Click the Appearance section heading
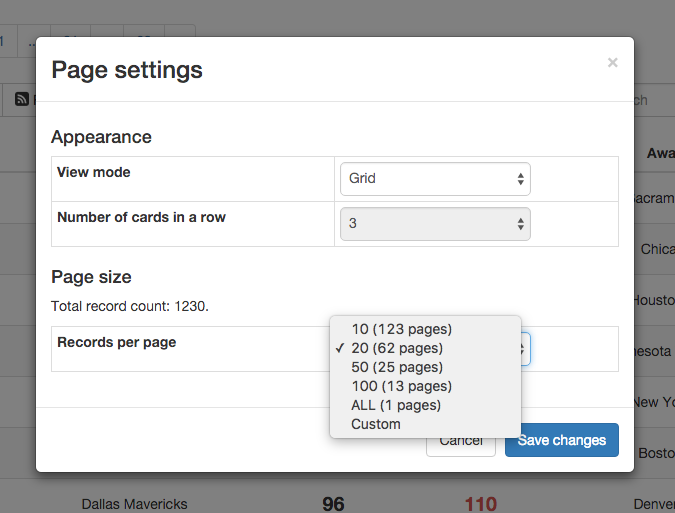675x513 pixels. coord(101,137)
